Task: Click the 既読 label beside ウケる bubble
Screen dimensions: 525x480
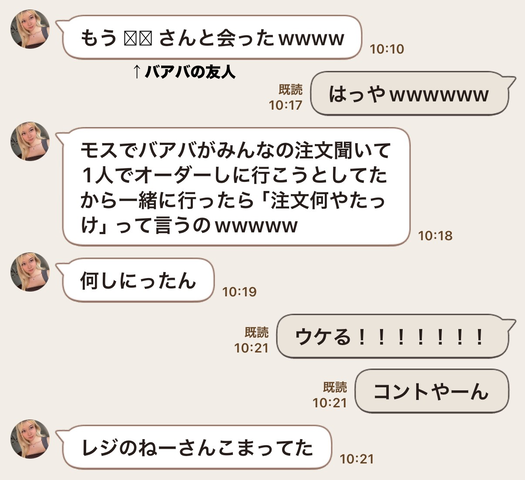Action: pyautogui.click(x=256, y=332)
